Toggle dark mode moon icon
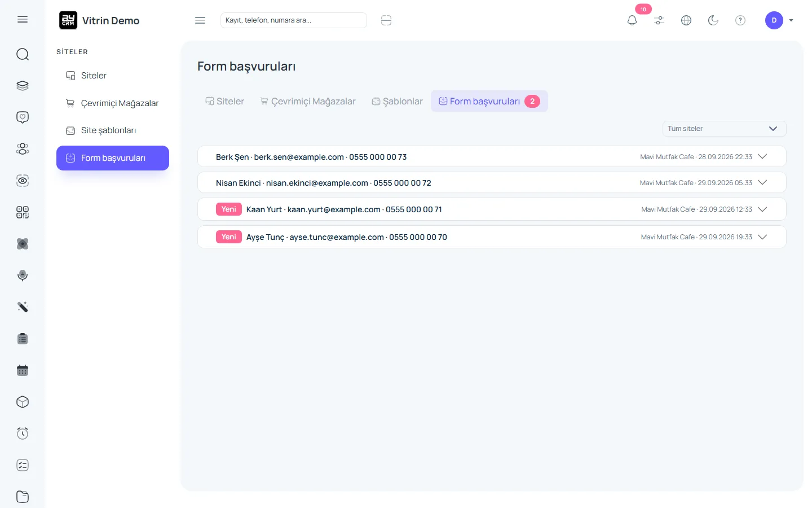Image resolution: width=812 pixels, height=508 pixels. pos(713,20)
